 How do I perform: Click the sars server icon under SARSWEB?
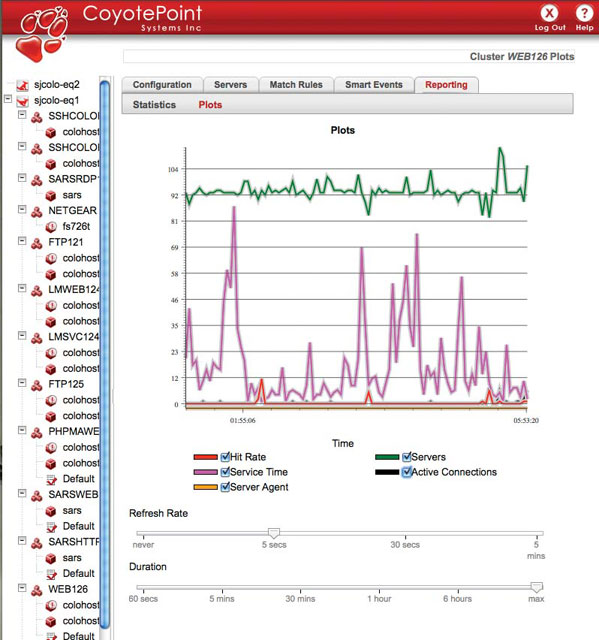[51, 511]
